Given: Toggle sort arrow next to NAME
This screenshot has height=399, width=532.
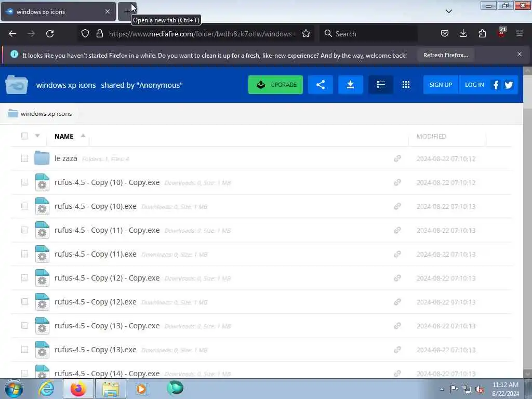Looking at the screenshot, I should pyautogui.click(x=83, y=136).
